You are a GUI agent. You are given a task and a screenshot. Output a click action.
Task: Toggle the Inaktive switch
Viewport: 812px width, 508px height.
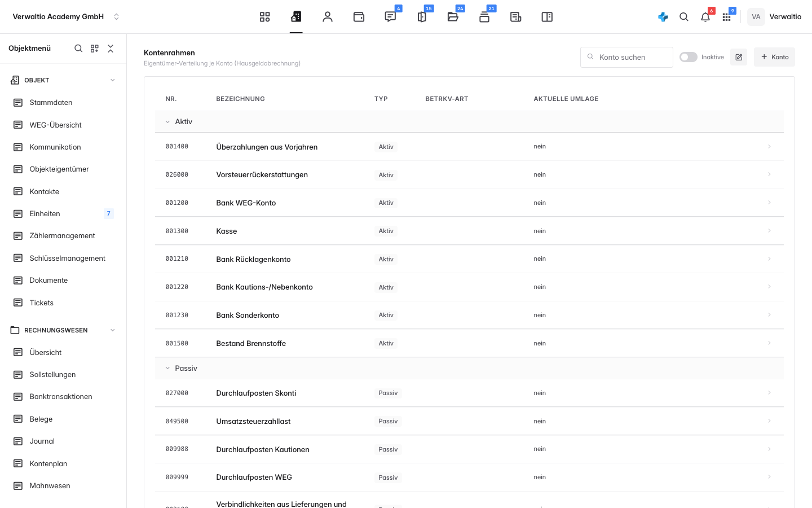(689, 57)
